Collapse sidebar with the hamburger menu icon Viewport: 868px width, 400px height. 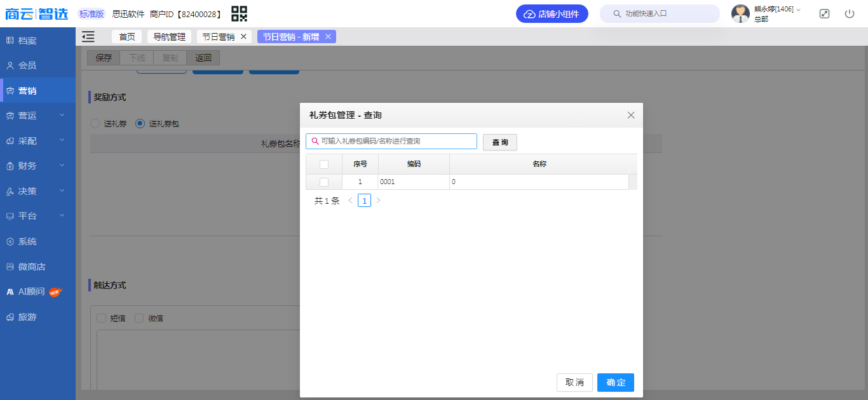[88, 37]
